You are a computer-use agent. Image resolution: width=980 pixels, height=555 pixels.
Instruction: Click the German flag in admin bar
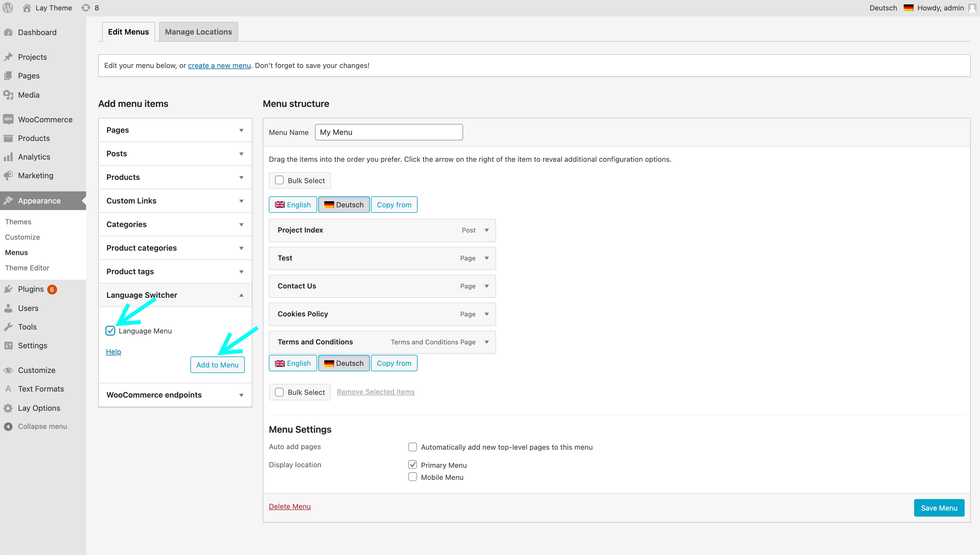[908, 8]
